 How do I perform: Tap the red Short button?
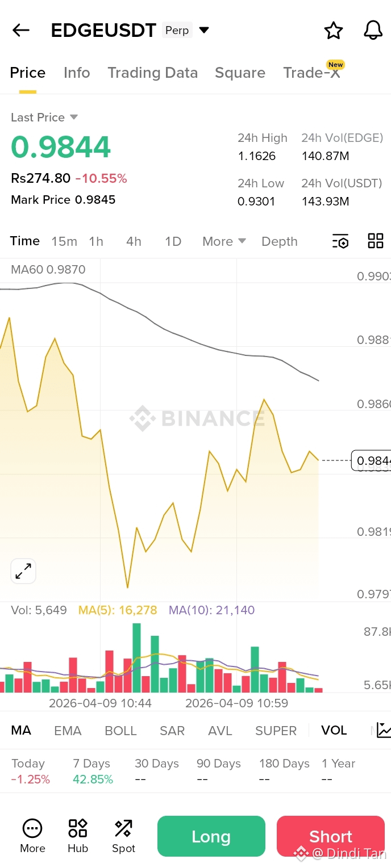(331, 836)
